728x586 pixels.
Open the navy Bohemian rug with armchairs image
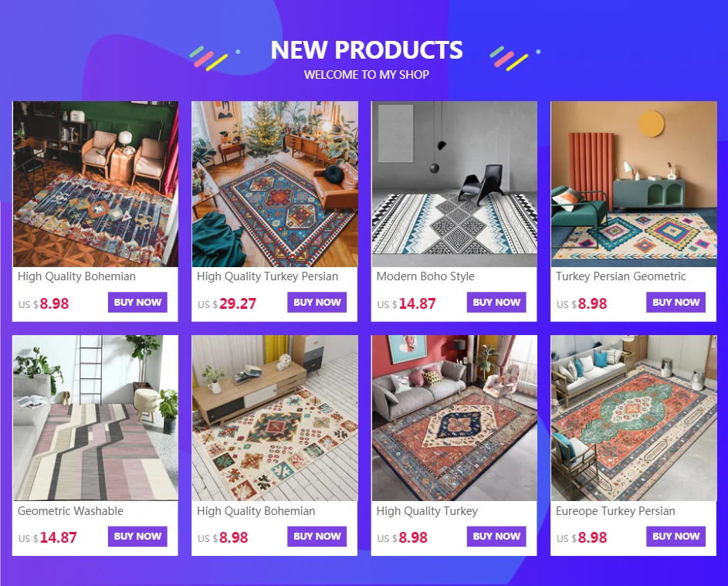[95, 184]
